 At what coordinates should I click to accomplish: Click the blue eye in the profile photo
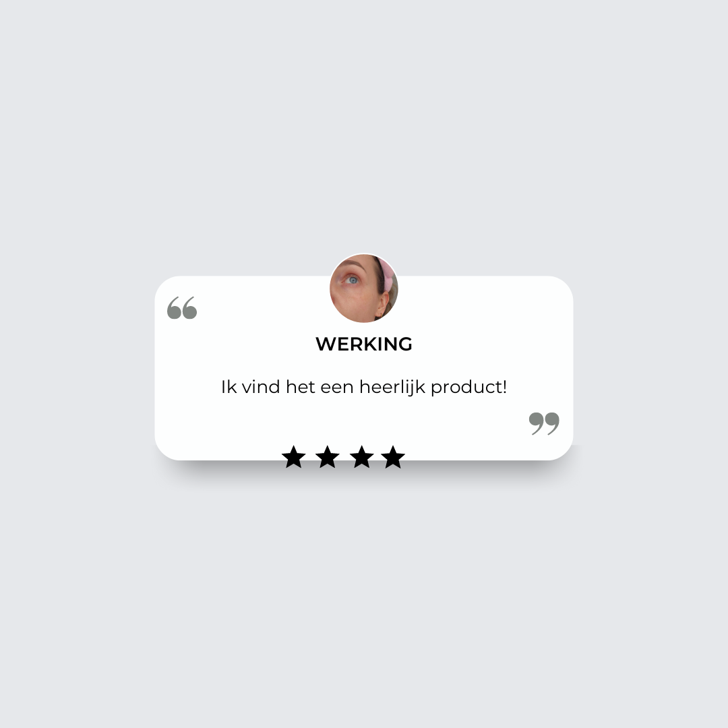click(353, 280)
